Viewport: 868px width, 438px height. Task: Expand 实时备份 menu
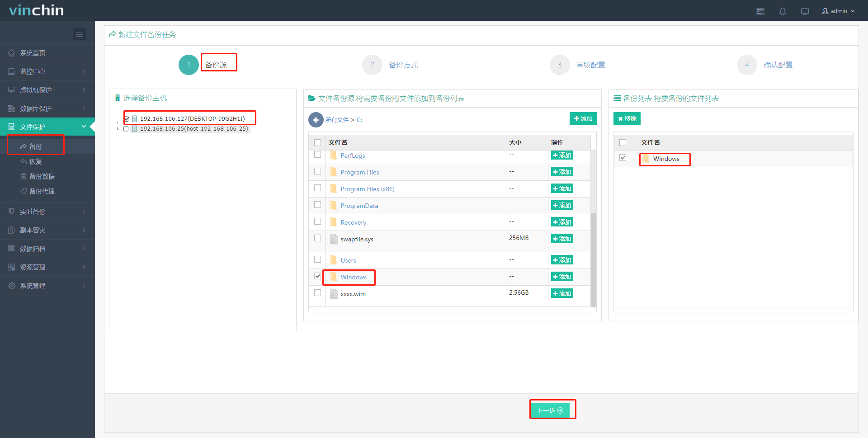[x=47, y=212]
